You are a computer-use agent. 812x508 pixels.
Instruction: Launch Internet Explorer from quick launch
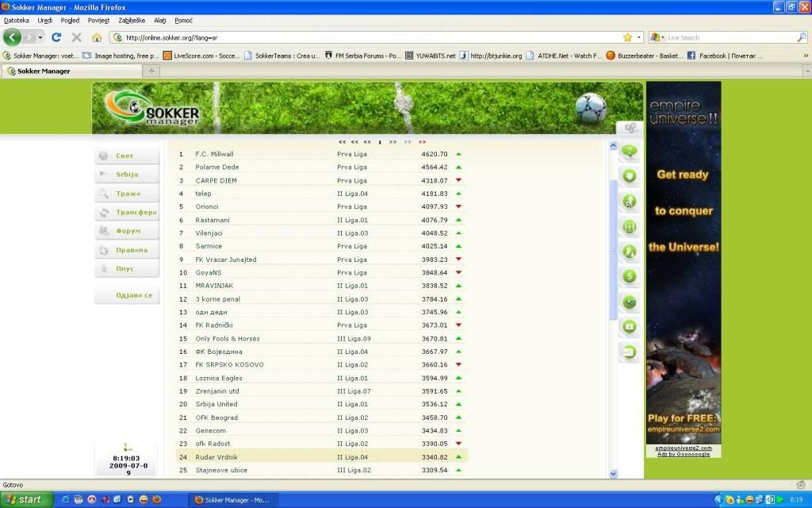65,500
